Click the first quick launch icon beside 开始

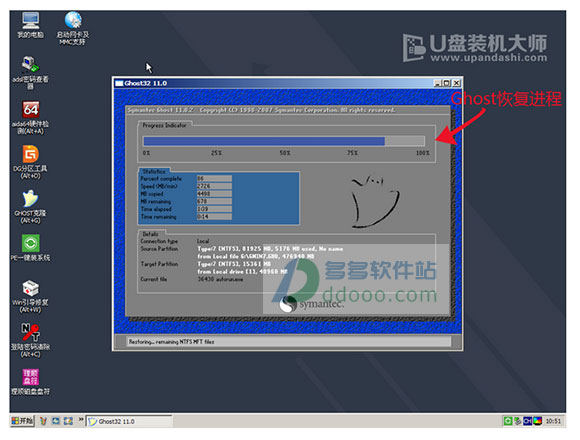[x=43, y=421]
